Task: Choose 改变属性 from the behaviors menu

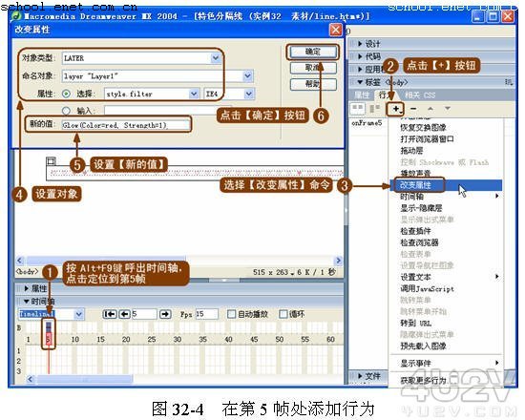Action: point(446,185)
